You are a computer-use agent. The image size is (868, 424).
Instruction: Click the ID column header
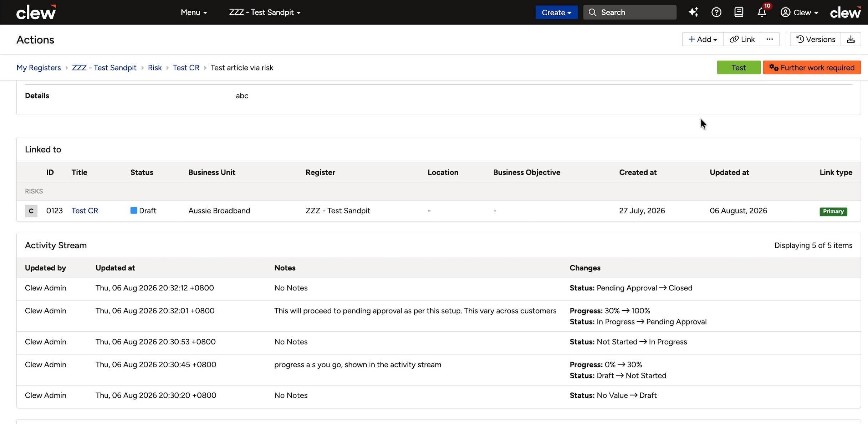(x=50, y=172)
